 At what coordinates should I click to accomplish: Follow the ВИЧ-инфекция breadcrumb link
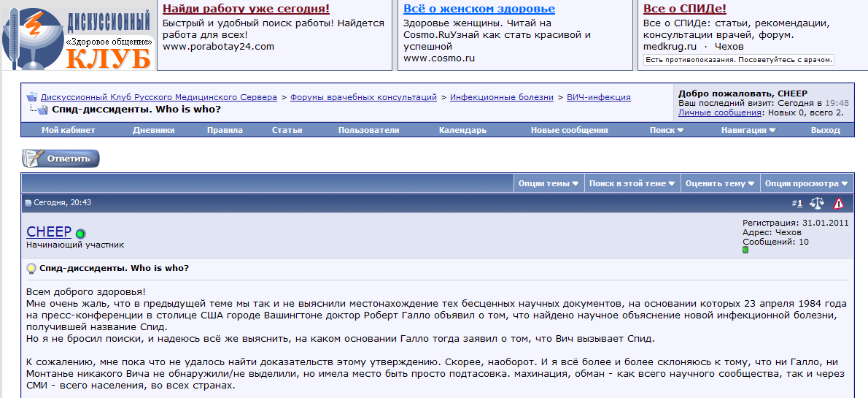pyautogui.click(x=598, y=97)
